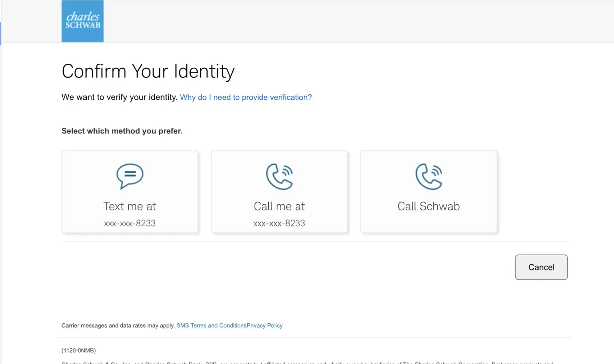Click the phone icon above Call Schwab
Image resolution: width=614 pixels, height=364 pixels.
click(x=429, y=177)
